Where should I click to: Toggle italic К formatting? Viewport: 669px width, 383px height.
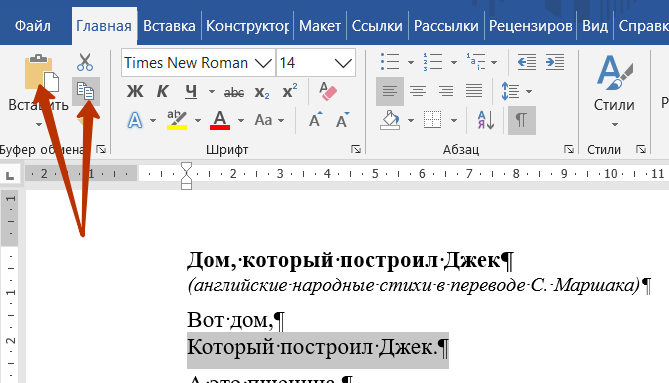pos(163,91)
